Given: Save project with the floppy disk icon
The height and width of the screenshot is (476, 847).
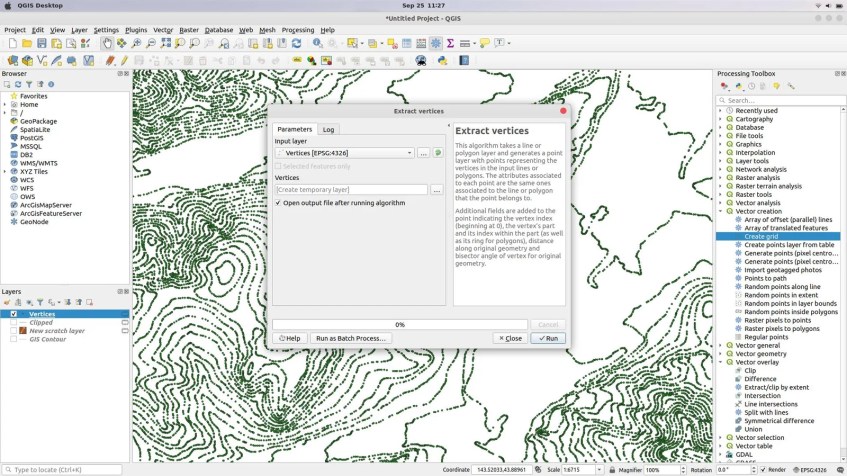Looking at the screenshot, I should point(42,43).
